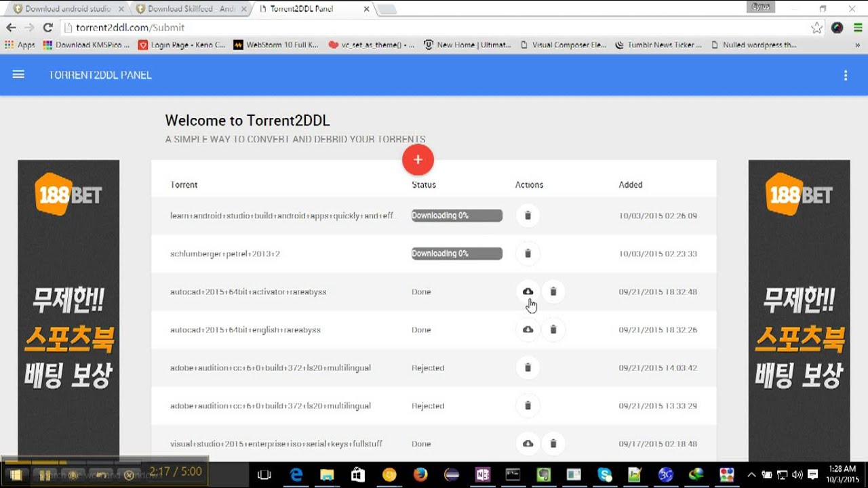Screen dimensions: 868x488
Task: Delete the adobe audition torrent added 14:03:42
Action: pyautogui.click(x=528, y=367)
